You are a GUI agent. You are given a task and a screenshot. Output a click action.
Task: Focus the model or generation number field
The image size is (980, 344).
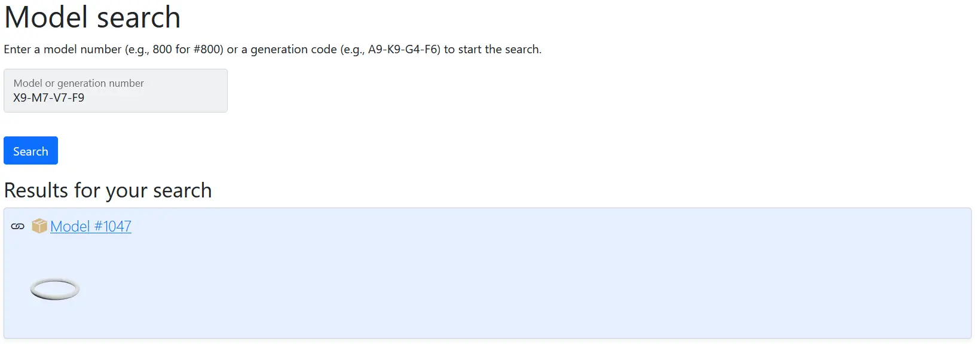tap(115, 90)
